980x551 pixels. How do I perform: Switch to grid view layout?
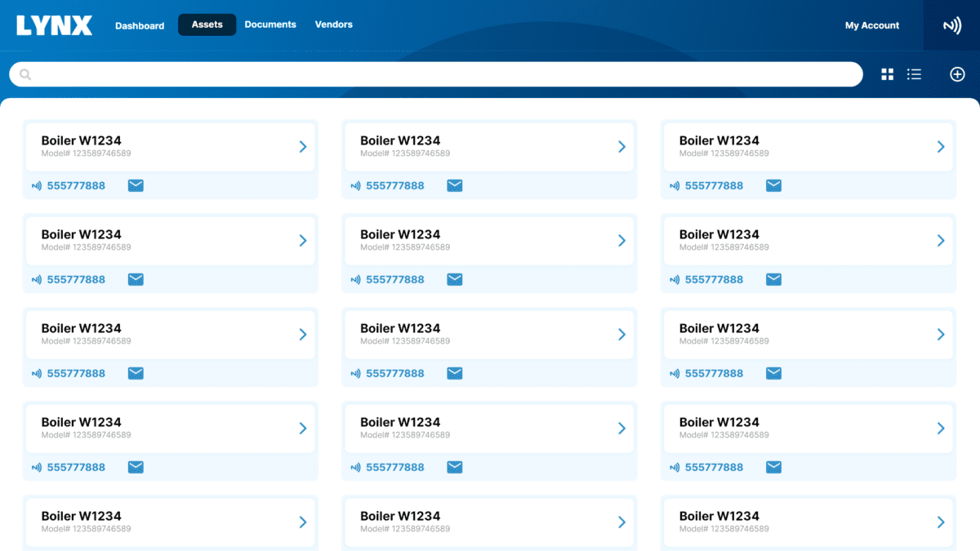pos(888,74)
